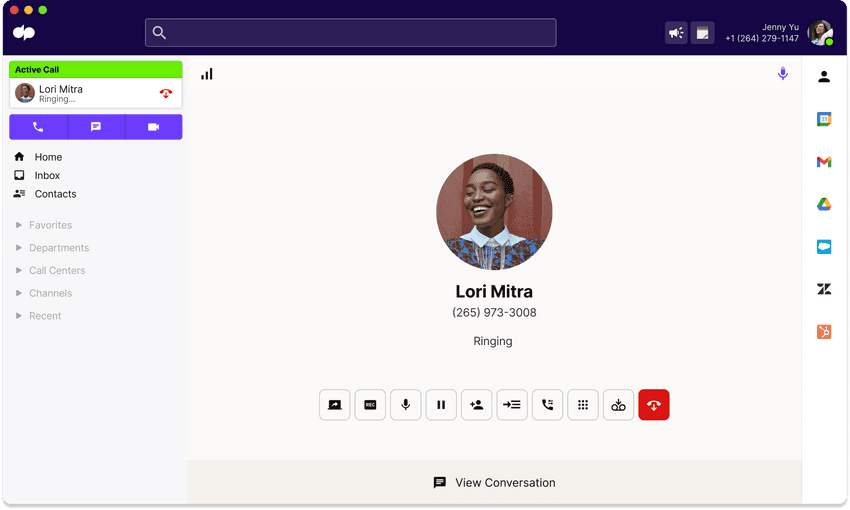
Task: Send call to voicemail icon
Action: click(x=618, y=405)
